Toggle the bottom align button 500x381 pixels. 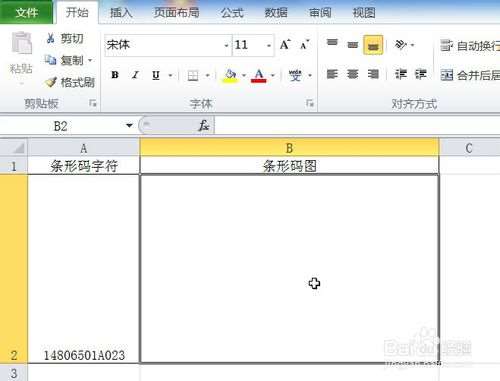[x=373, y=45]
